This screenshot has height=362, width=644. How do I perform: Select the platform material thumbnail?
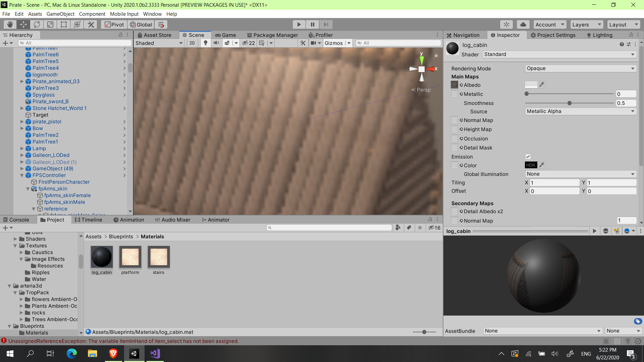click(130, 257)
